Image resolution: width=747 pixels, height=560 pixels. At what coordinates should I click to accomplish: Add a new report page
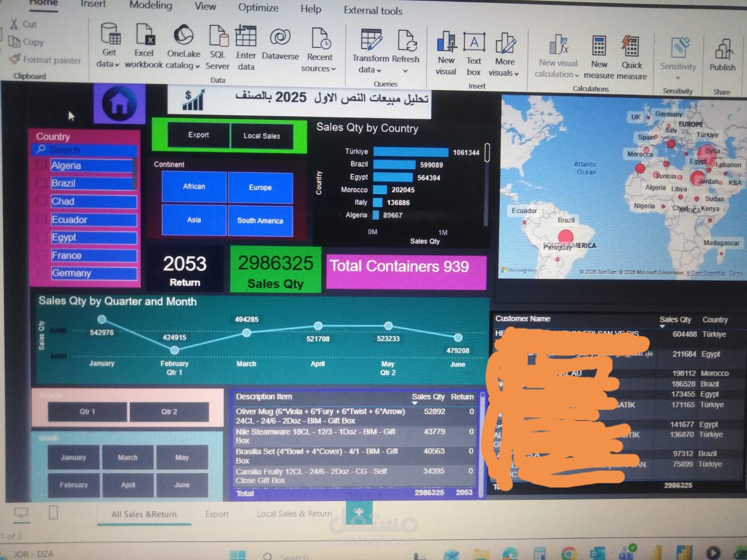[359, 512]
